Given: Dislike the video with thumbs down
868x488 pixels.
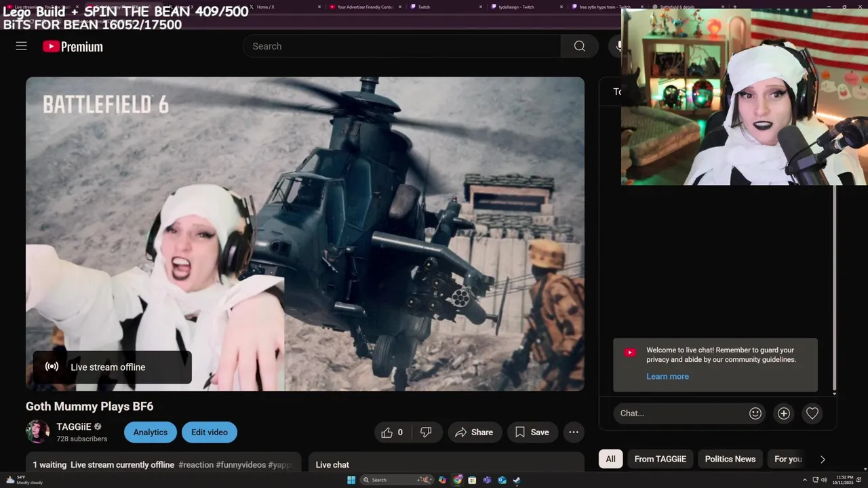Looking at the screenshot, I should point(427,432).
